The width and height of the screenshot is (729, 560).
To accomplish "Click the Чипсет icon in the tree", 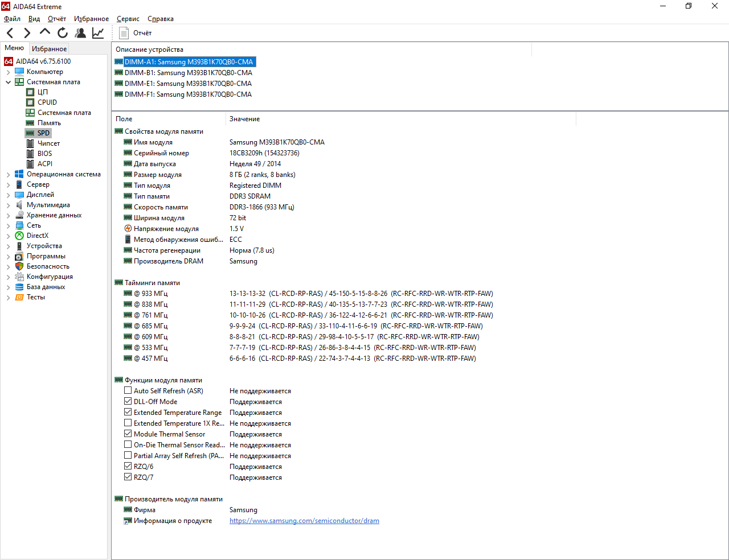I will [30, 143].
